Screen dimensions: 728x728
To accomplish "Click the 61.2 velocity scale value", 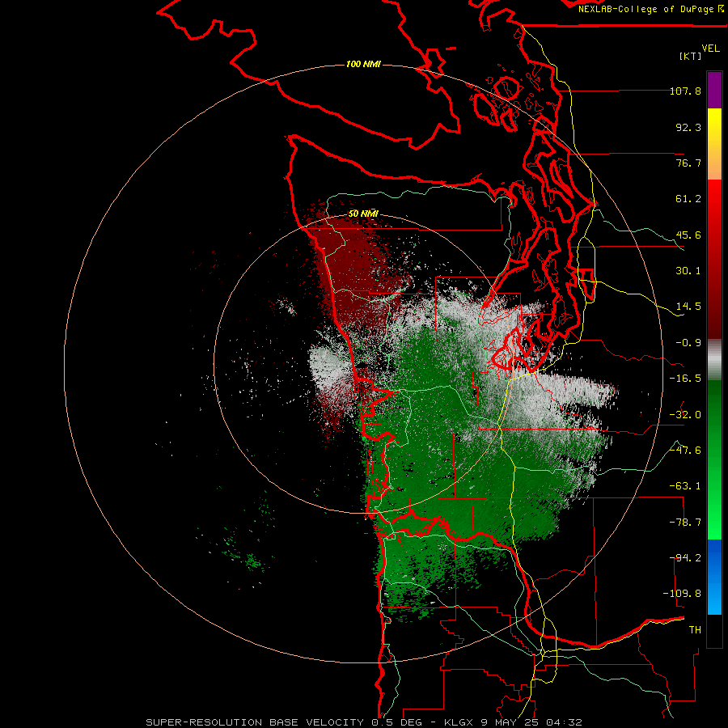I will [x=688, y=199].
